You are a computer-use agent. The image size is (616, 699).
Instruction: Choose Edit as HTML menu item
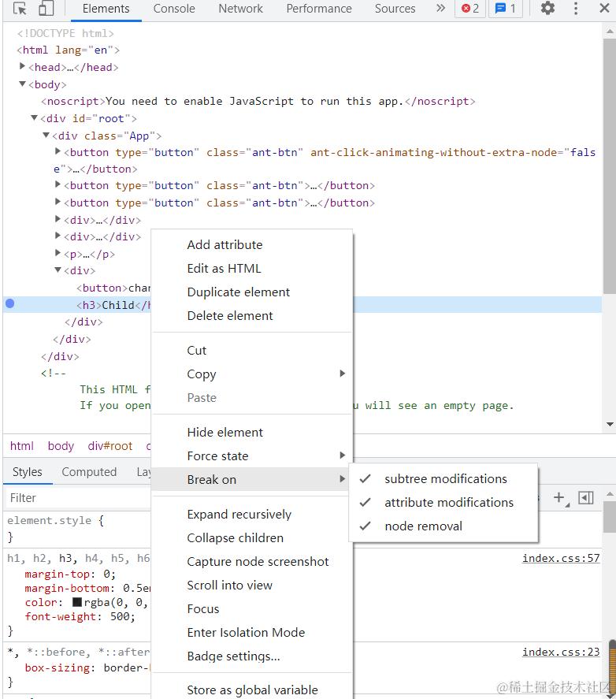[252, 269]
